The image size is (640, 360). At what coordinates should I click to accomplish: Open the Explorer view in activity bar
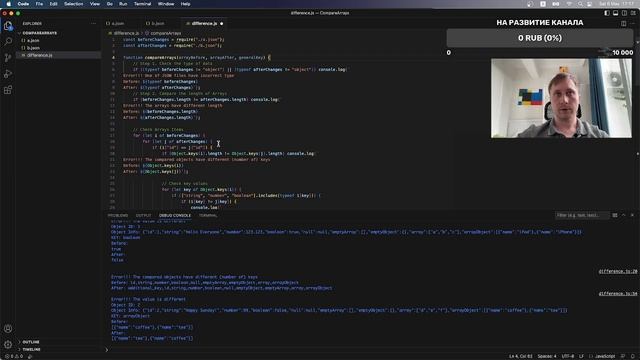tap(8, 26)
